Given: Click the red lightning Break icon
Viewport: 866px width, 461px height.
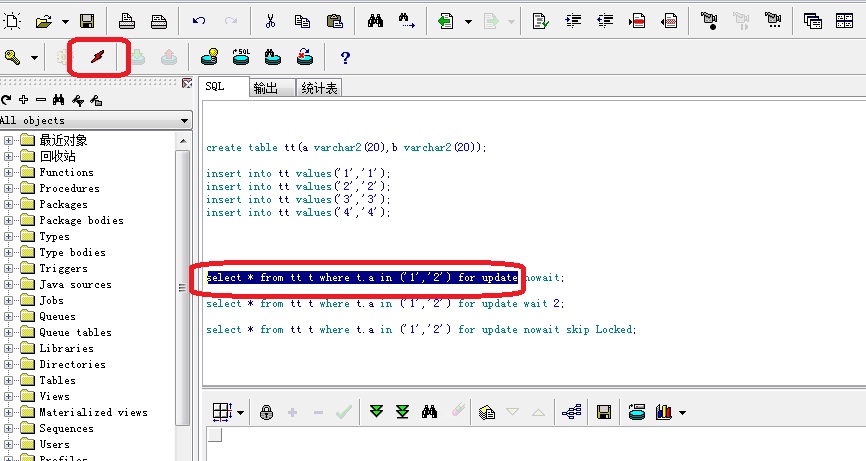Looking at the screenshot, I should coord(98,56).
